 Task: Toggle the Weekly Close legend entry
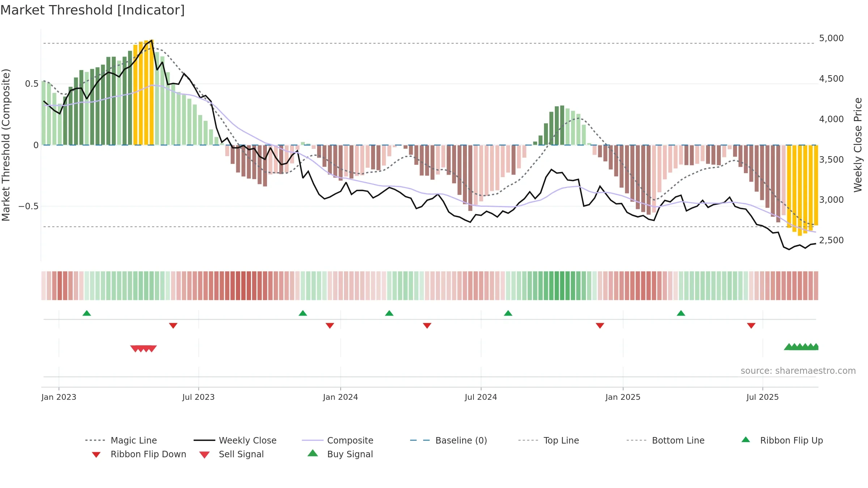(235, 440)
